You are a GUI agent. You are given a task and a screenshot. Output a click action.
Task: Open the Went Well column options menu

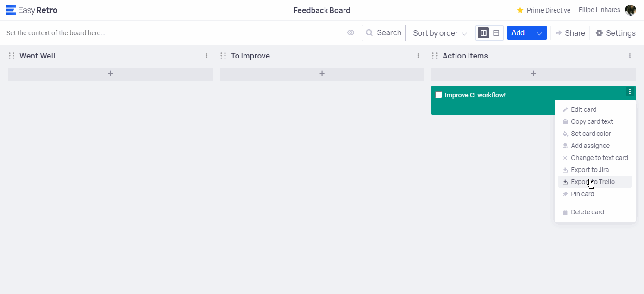coord(206,56)
